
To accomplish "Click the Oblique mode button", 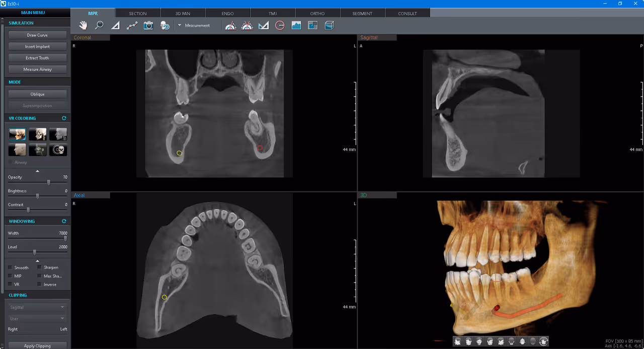I will [x=37, y=94].
